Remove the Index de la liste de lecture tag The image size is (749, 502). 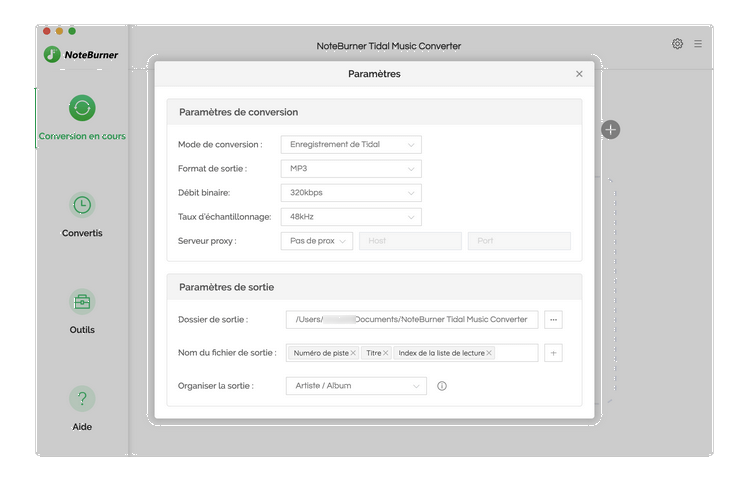[489, 353]
